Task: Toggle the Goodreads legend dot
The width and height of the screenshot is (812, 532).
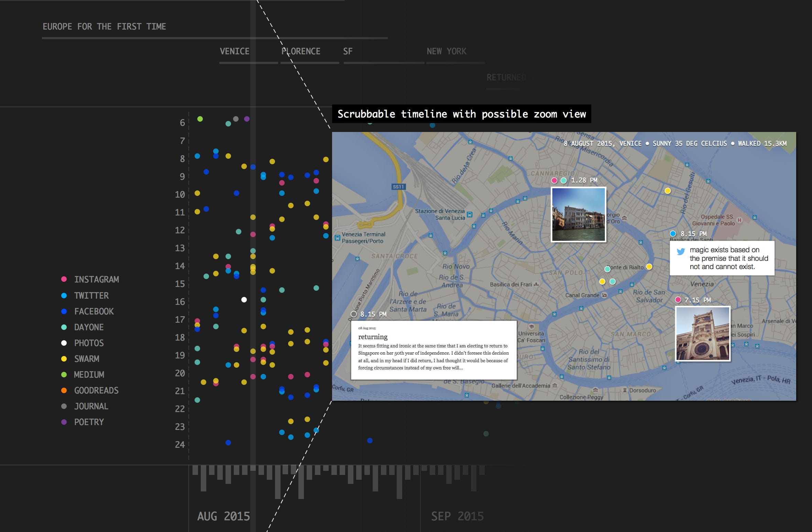Action: click(x=64, y=390)
